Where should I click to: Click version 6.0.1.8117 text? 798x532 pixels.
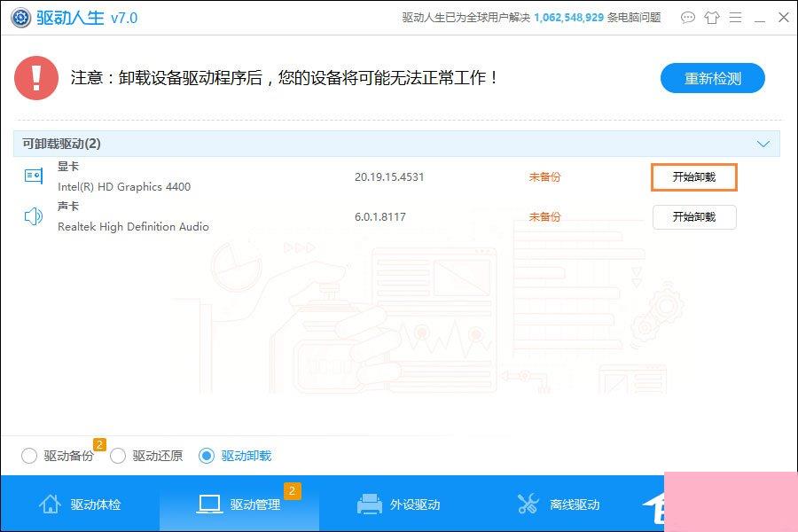380,217
